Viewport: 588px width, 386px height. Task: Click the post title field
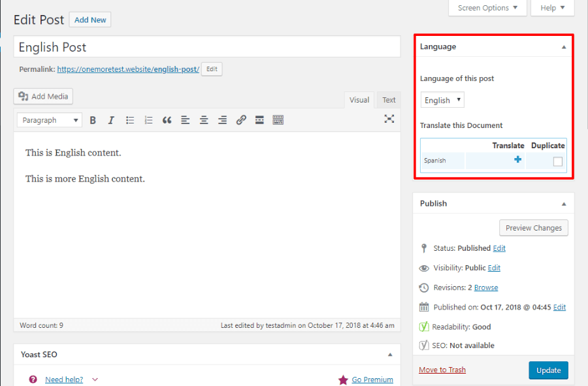coord(206,47)
